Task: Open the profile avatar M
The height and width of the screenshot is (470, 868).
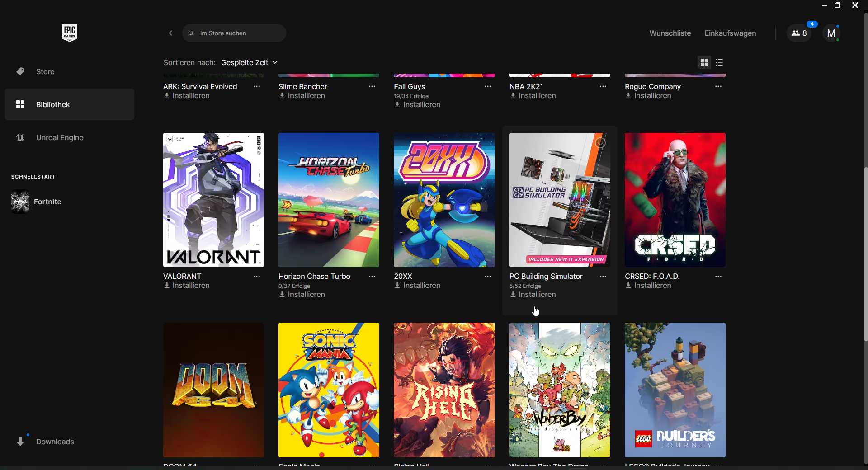Action: coord(831,33)
